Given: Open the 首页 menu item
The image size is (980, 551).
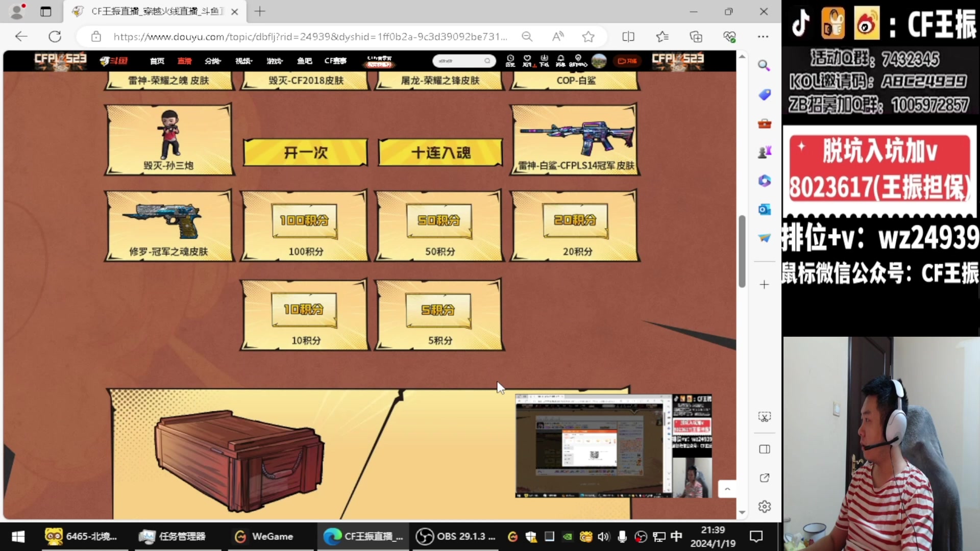Looking at the screenshot, I should click(x=157, y=61).
